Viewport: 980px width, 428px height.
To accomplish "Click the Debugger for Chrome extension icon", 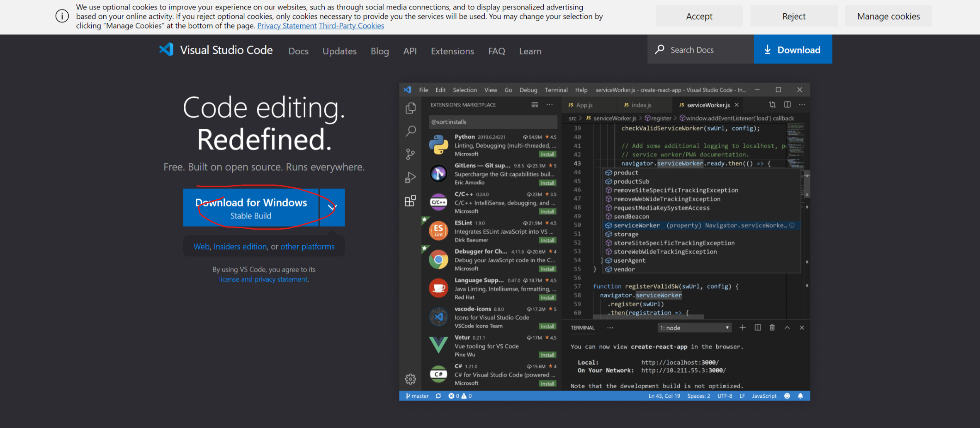I will (x=438, y=260).
